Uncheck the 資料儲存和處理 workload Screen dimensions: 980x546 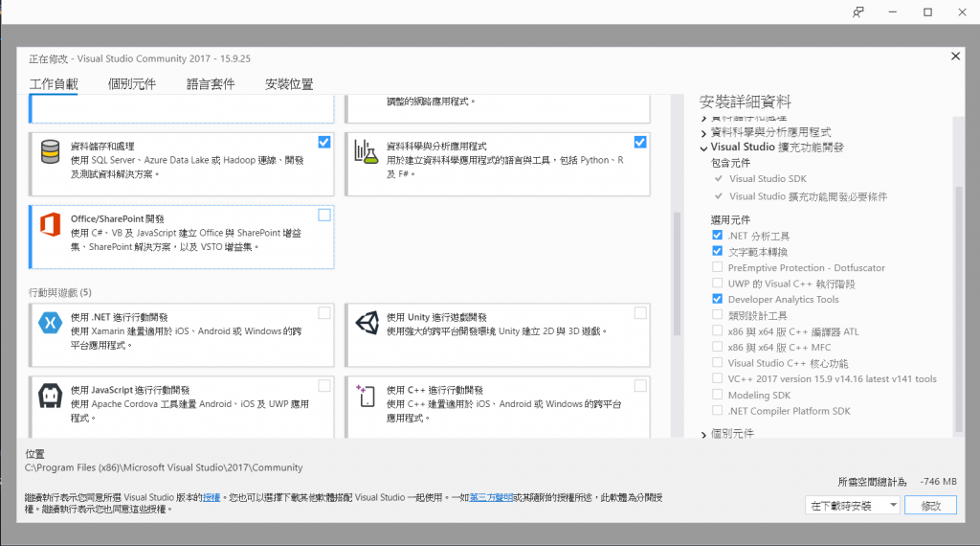(323, 142)
